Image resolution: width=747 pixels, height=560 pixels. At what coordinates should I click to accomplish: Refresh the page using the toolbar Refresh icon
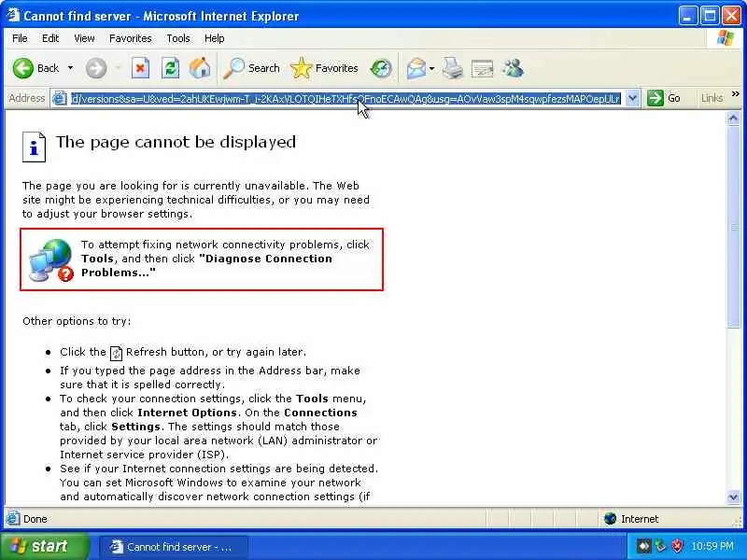click(170, 68)
